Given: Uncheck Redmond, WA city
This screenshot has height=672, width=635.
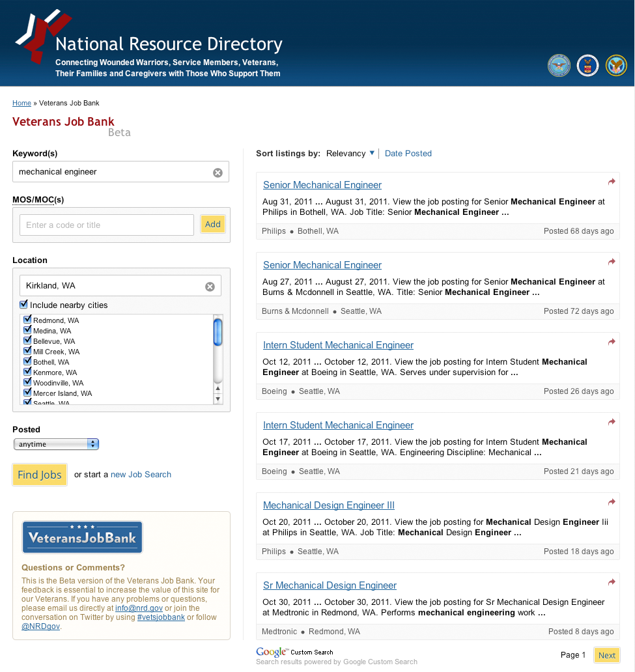Looking at the screenshot, I should (x=27, y=319).
